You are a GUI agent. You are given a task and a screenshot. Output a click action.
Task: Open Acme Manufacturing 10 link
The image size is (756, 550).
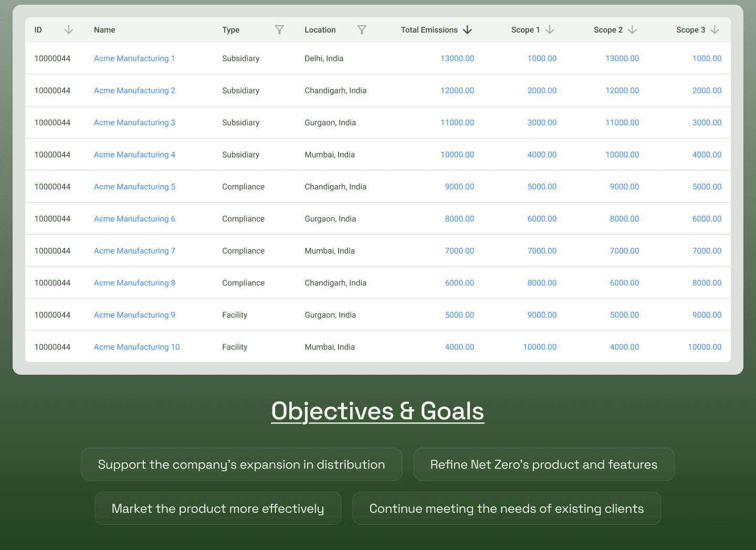coord(137,347)
